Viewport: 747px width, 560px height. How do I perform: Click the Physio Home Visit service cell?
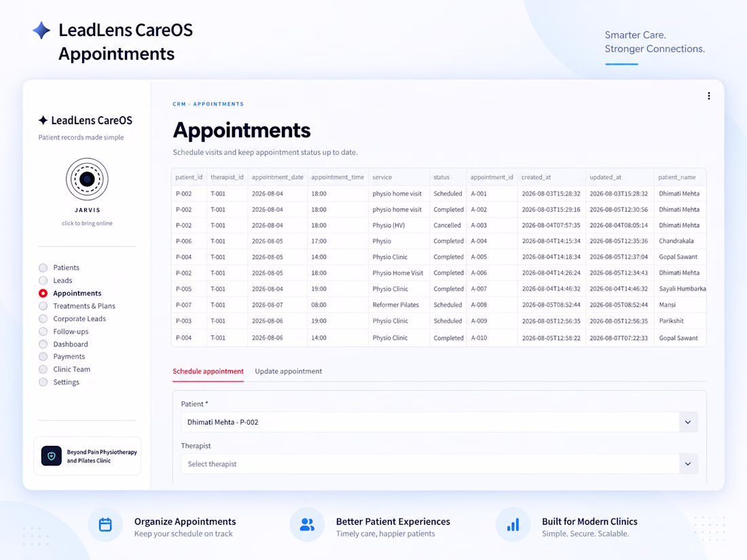[x=399, y=273]
